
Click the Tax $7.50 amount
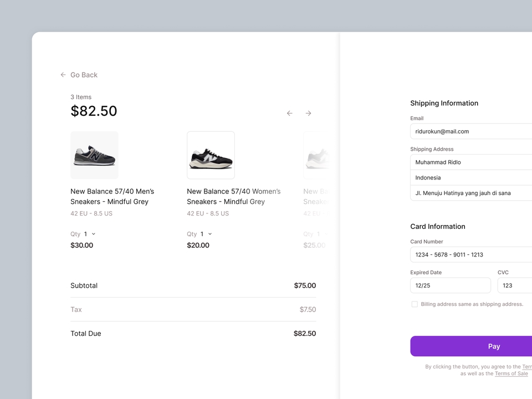[308, 309]
